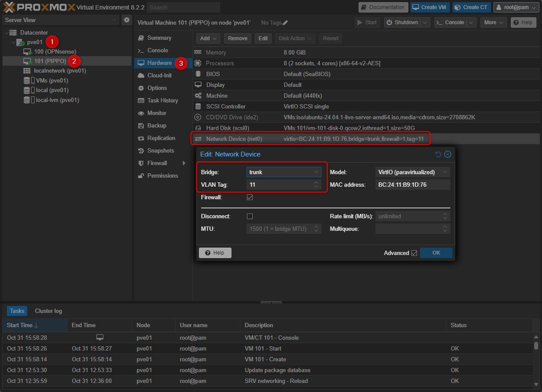Click the Server View settings gear icon
This screenshot has width=542, height=392.
click(x=127, y=20)
